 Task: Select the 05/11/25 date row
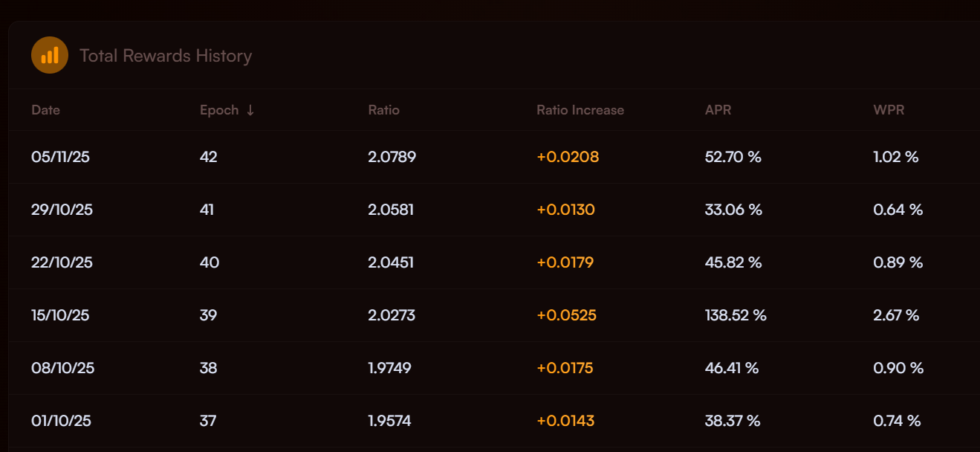point(60,157)
